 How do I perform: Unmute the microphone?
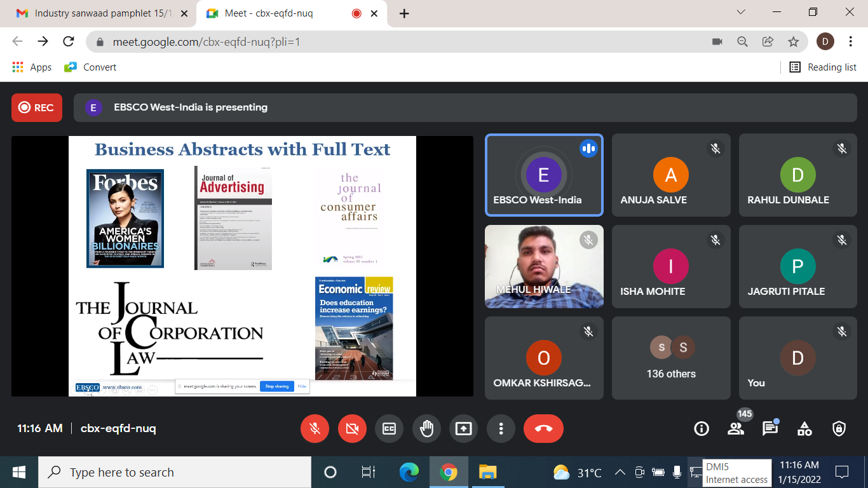click(x=315, y=429)
